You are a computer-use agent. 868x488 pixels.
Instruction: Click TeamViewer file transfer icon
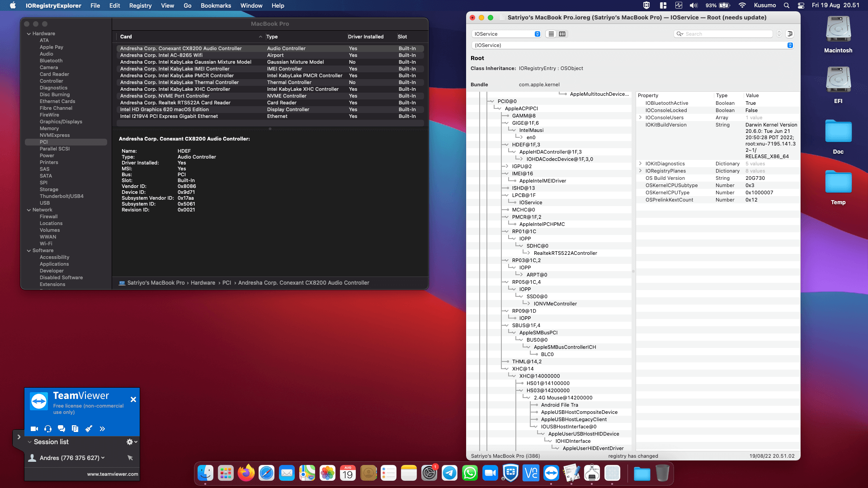coord(75,429)
